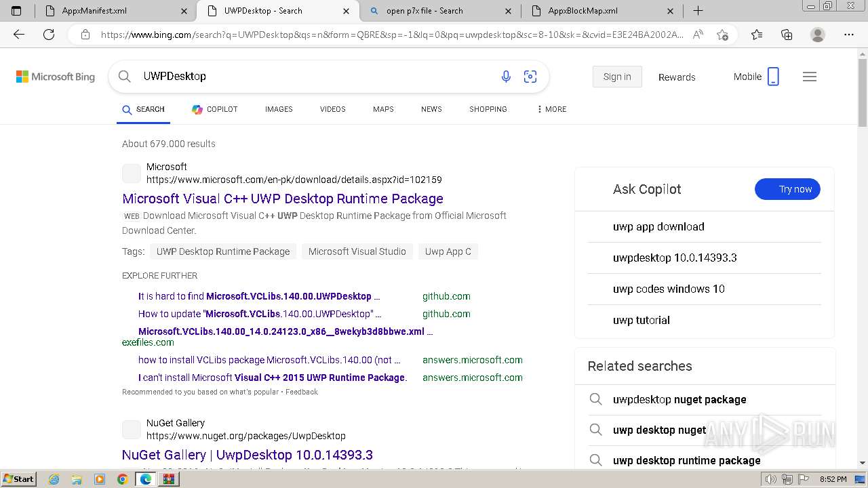The height and width of the screenshot is (488, 868).
Task: Open Microsoft Visual C++ UWP Desktop Runtime Package result
Action: click(x=283, y=199)
